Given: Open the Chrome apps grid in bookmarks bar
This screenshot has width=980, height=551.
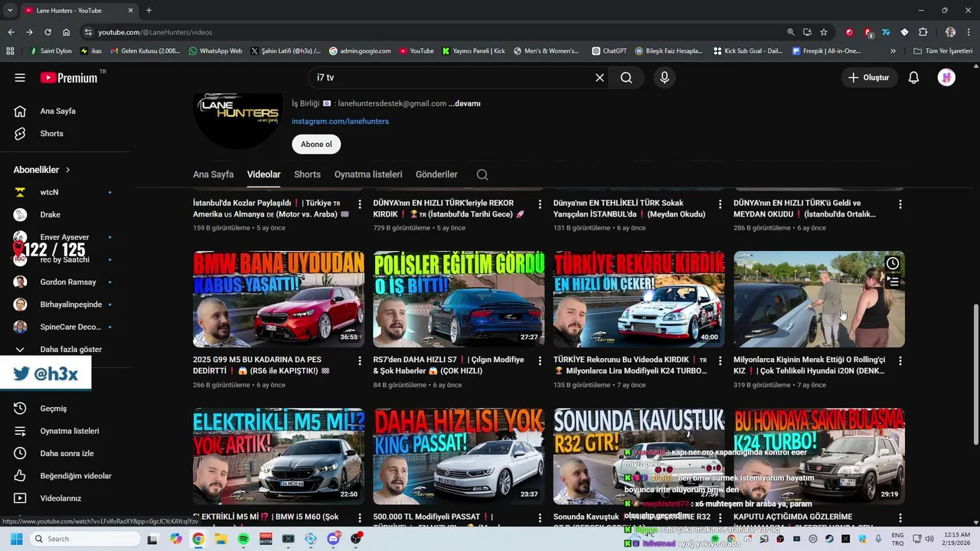Looking at the screenshot, I should coord(10,51).
